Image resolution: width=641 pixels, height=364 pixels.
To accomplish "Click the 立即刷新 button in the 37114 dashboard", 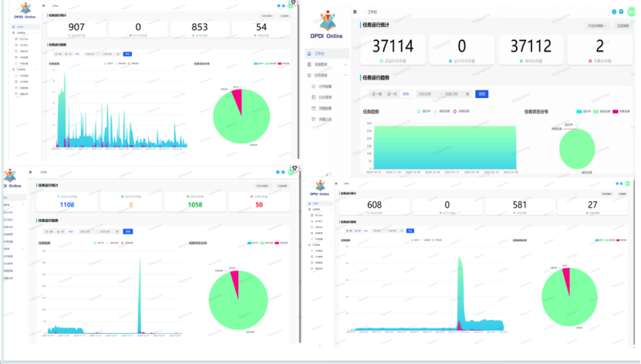I will pyautogui.click(x=622, y=25).
